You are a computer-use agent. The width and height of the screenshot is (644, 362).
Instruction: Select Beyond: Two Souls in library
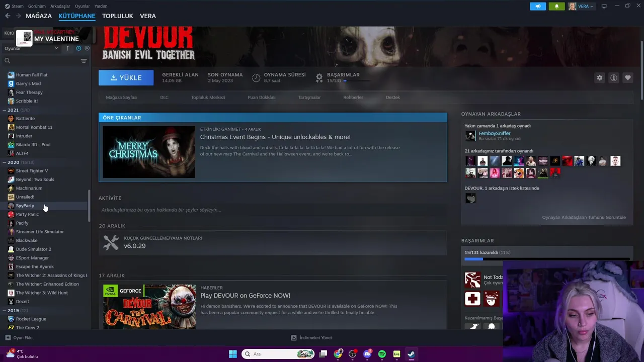pyautogui.click(x=35, y=179)
